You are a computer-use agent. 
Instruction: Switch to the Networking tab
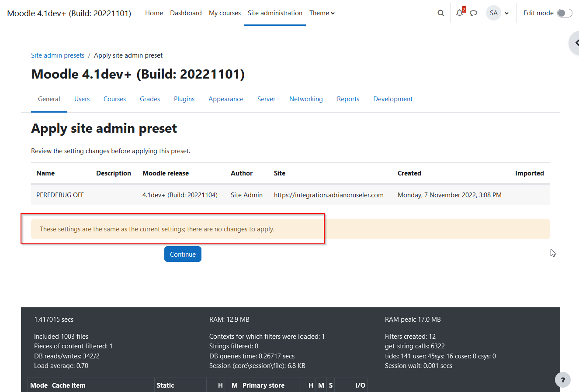[x=306, y=99]
